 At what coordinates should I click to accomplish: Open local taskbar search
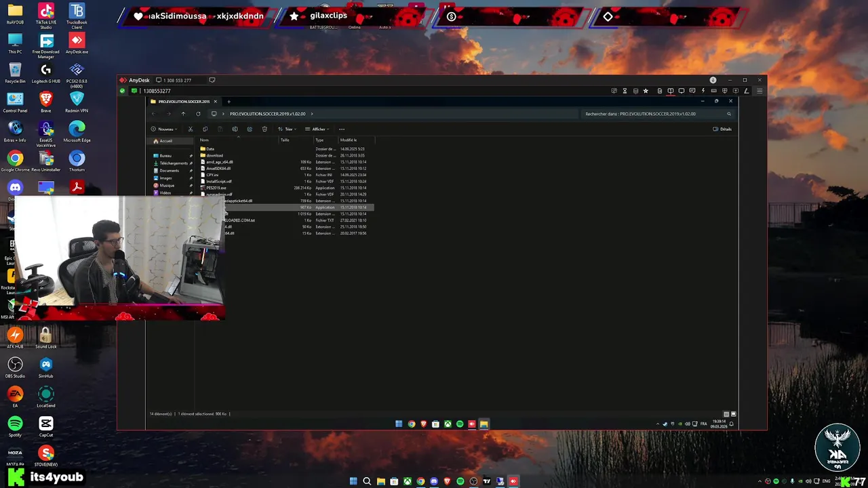[367, 481]
